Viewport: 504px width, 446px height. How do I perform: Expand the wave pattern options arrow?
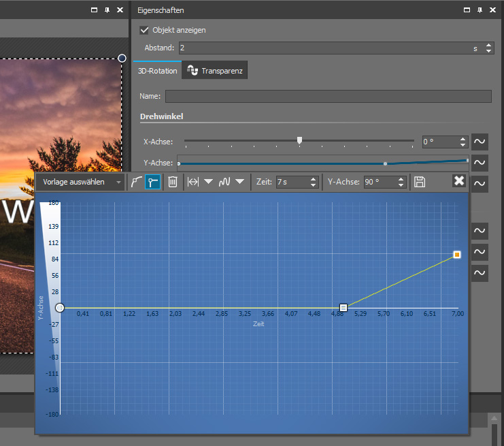239,182
